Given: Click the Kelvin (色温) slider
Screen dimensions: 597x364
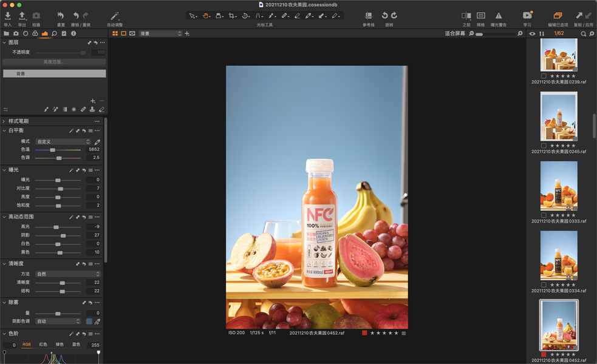Looking at the screenshot, I should 58,150.
